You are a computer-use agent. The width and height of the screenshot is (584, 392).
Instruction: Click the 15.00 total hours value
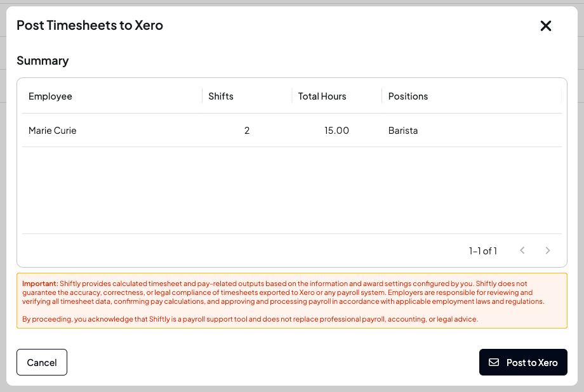point(336,130)
